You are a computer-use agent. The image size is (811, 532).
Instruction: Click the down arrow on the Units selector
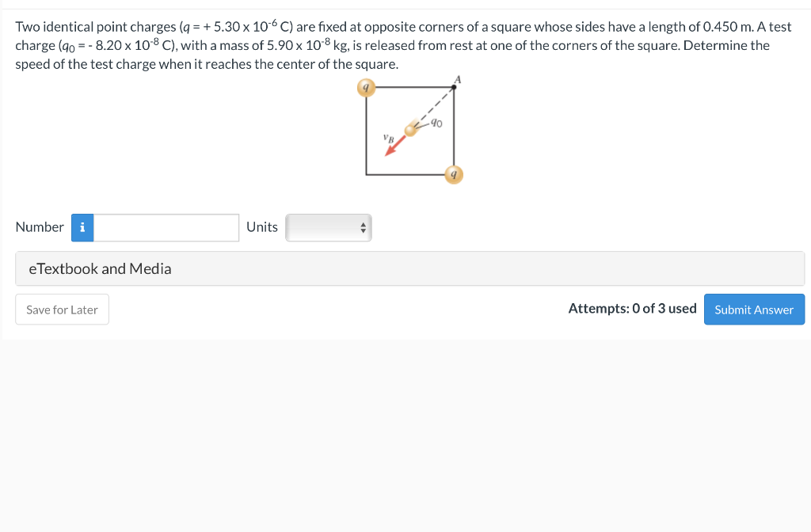pos(362,230)
